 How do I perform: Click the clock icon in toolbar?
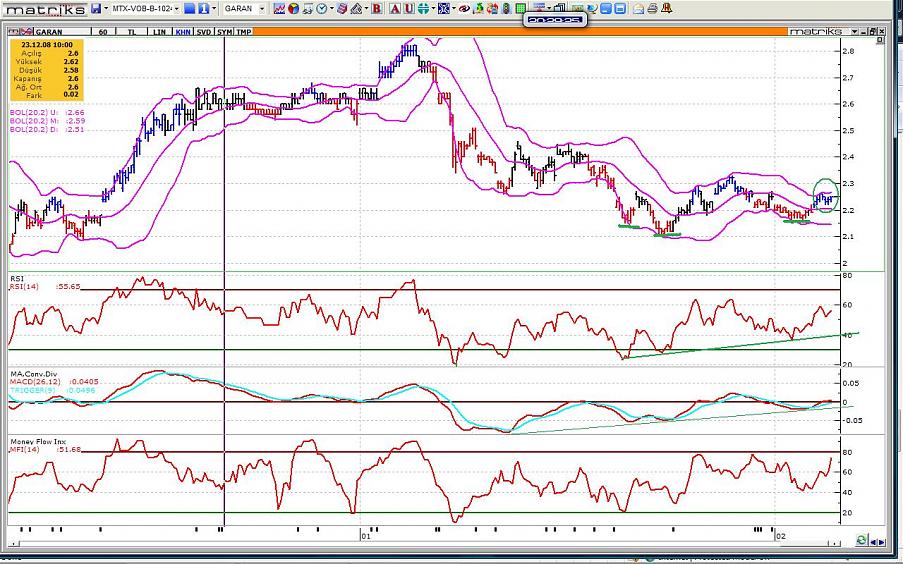click(x=322, y=9)
